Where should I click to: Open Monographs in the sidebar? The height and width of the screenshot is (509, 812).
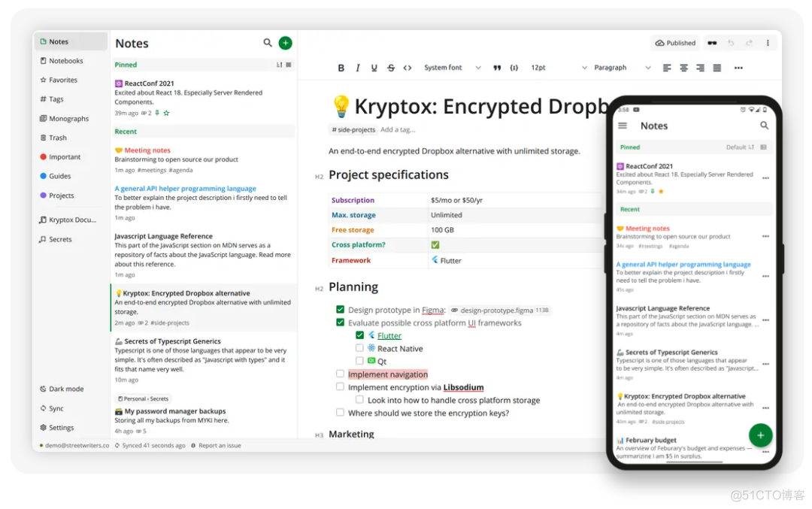point(71,119)
